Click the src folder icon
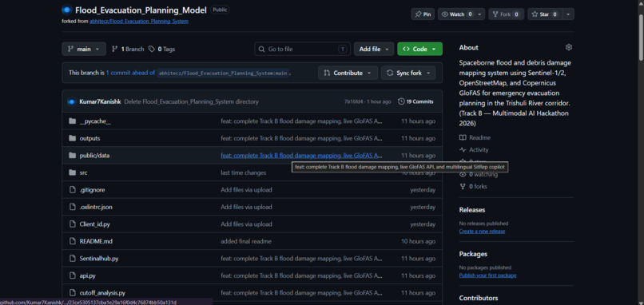Image resolution: width=644 pixels, height=305 pixels. [72, 172]
